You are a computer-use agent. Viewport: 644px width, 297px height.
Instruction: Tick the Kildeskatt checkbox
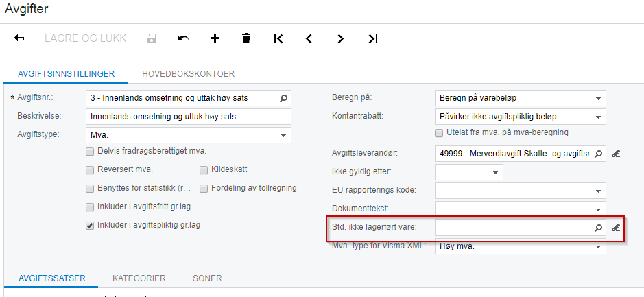pos(204,169)
